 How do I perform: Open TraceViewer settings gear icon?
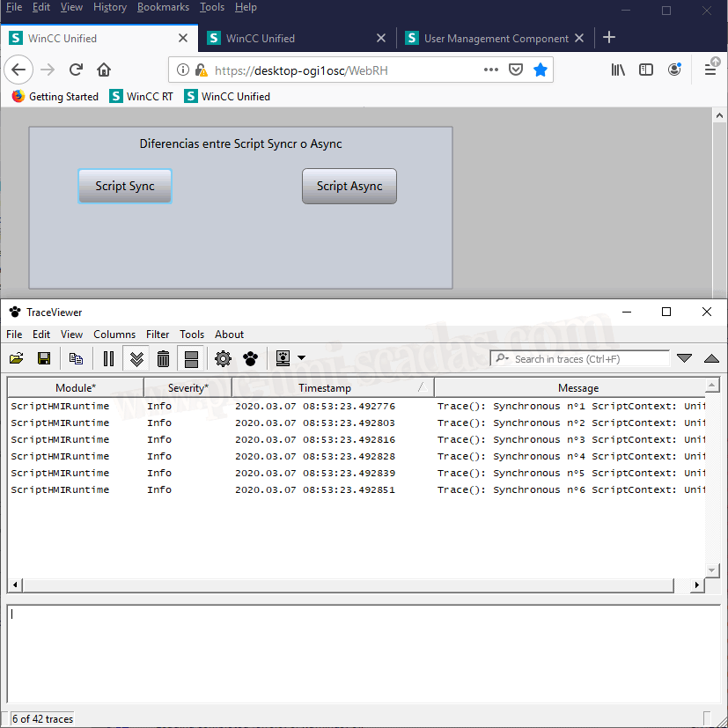pos(223,358)
